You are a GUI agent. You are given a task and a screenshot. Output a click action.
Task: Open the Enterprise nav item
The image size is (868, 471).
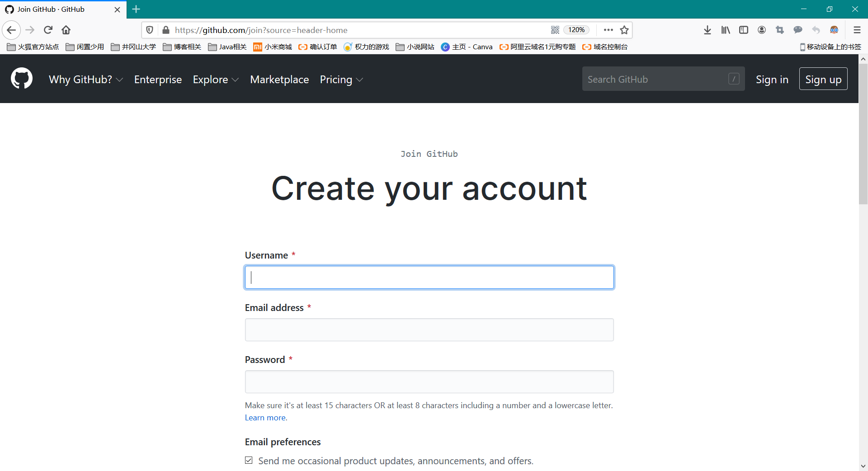click(x=158, y=80)
